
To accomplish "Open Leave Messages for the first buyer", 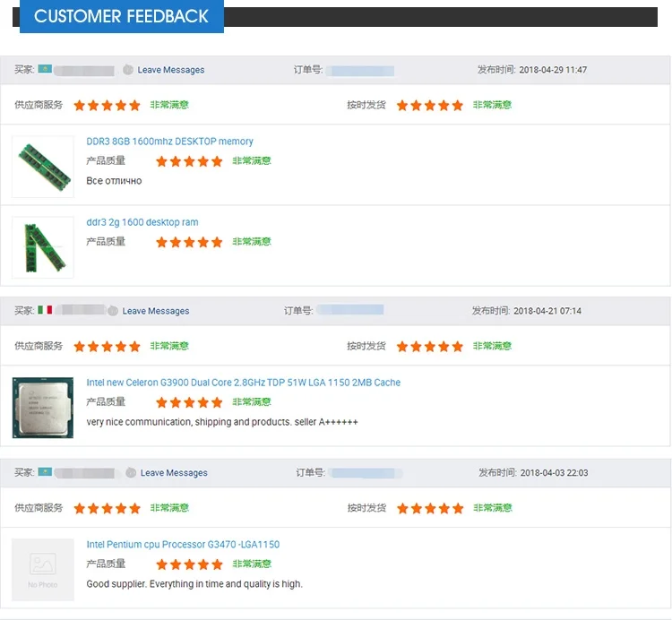I will click(x=170, y=70).
